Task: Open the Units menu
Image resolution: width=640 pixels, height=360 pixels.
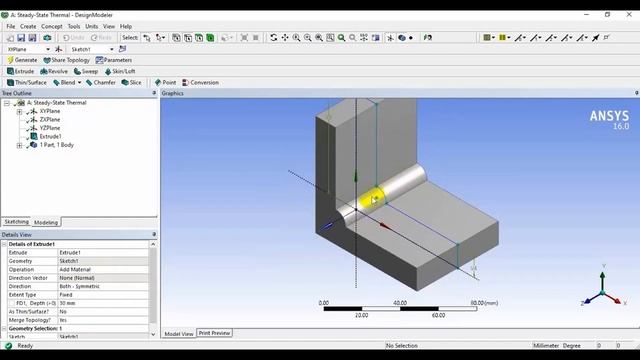Action: pyautogui.click(x=91, y=26)
